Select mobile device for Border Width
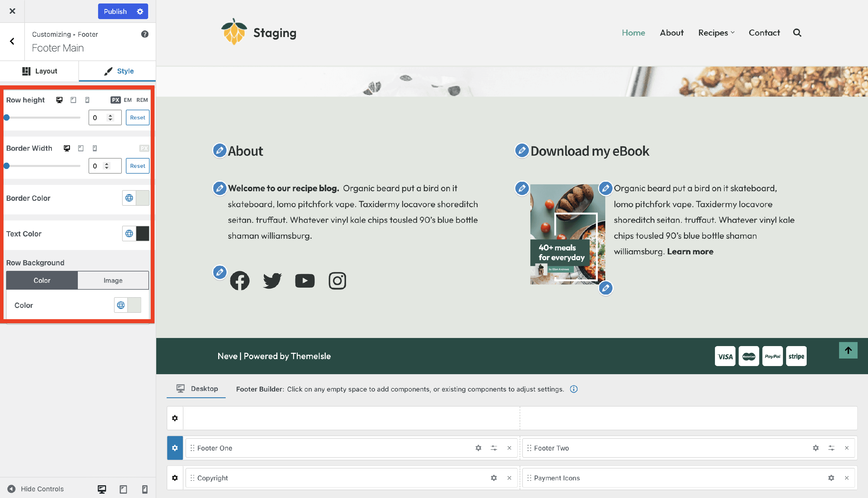Viewport: 868px width, 498px height. pos(95,148)
